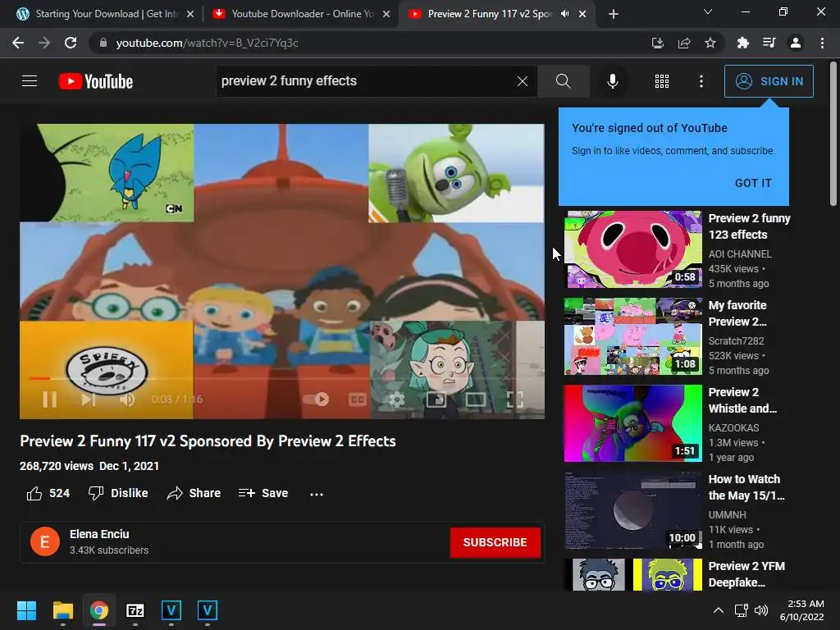
Task: Run search with the magnifier button
Action: tap(563, 81)
